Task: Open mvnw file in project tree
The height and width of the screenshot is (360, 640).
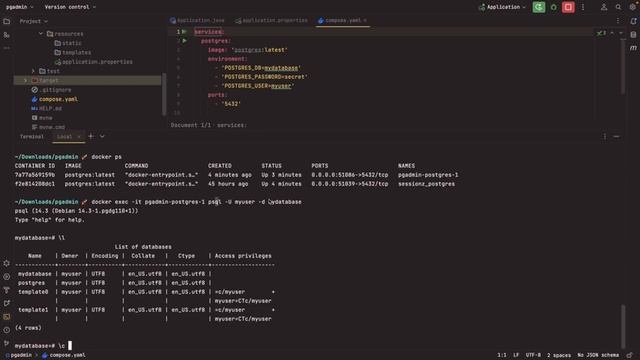Action: 42,118
